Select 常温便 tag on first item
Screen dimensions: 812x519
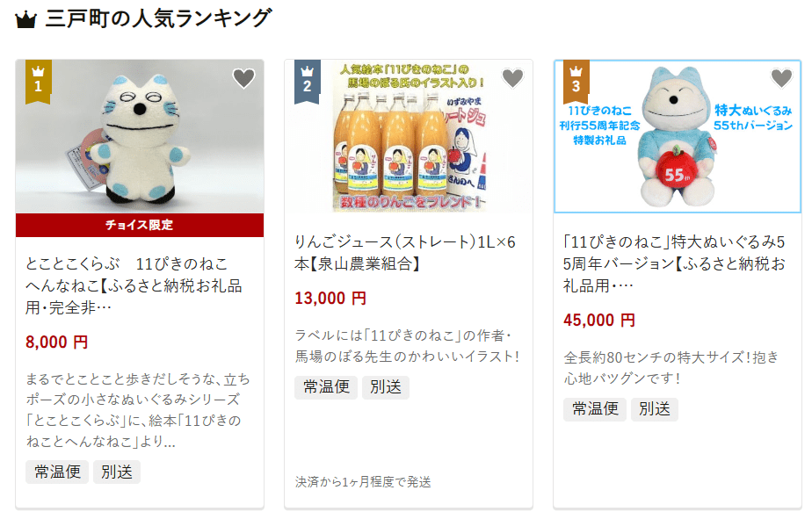coord(57,472)
